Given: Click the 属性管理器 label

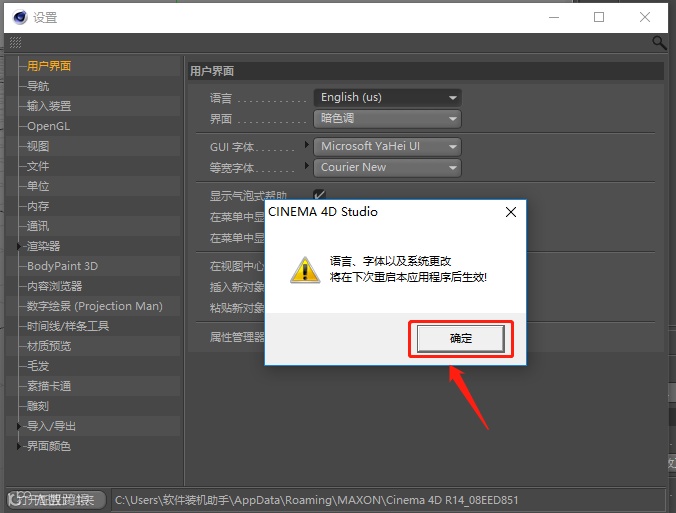Looking at the screenshot, I should [x=237, y=337].
